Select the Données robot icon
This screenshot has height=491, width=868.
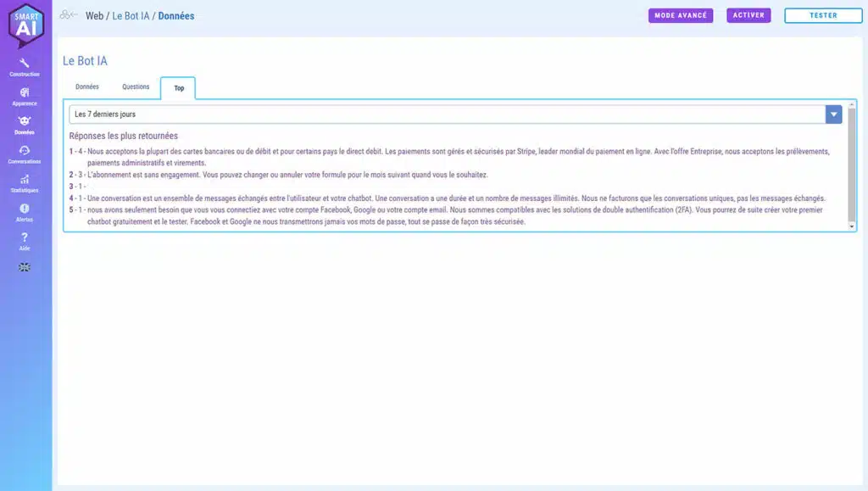pyautogui.click(x=25, y=125)
